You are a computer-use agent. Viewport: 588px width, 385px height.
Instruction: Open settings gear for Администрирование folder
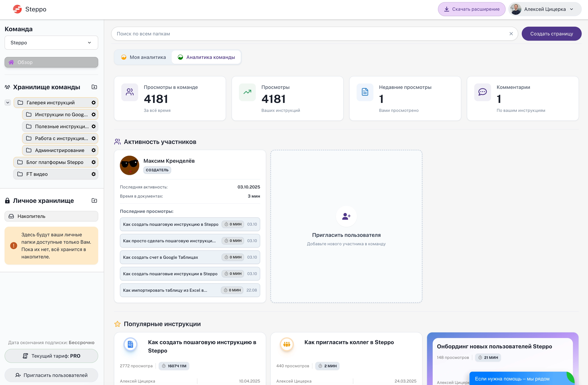click(x=94, y=150)
